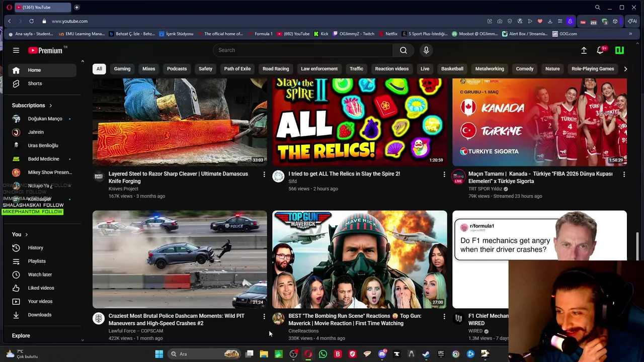Open Steam from the taskbar

[426, 354]
